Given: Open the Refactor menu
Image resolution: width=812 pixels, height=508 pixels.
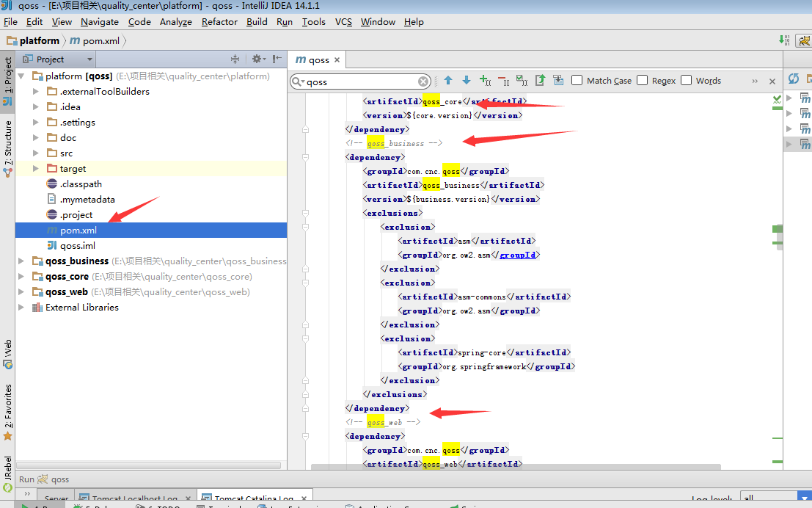Looking at the screenshot, I should coord(219,22).
